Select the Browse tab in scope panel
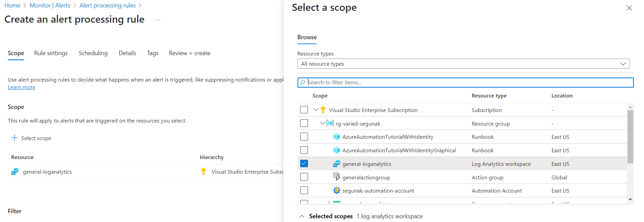Image resolution: width=644 pixels, height=222 pixels. pos(307,37)
